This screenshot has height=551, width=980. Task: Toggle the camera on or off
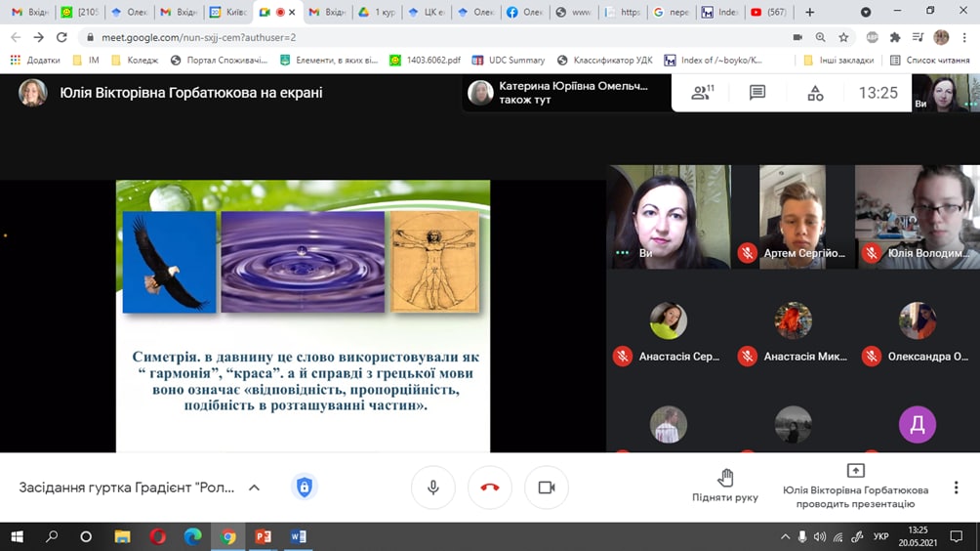pyautogui.click(x=547, y=487)
